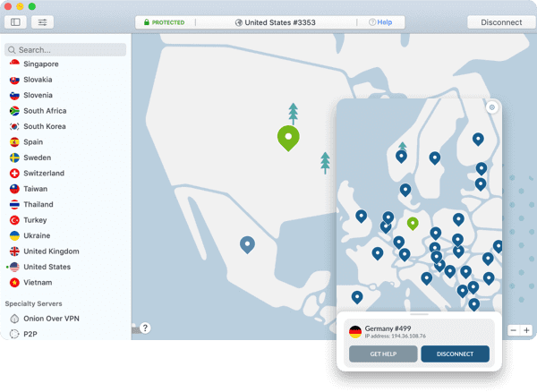The width and height of the screenshot is (537, 392).
Task: Click the green Germany pin in the mobile map
Action: pos(413,224)
